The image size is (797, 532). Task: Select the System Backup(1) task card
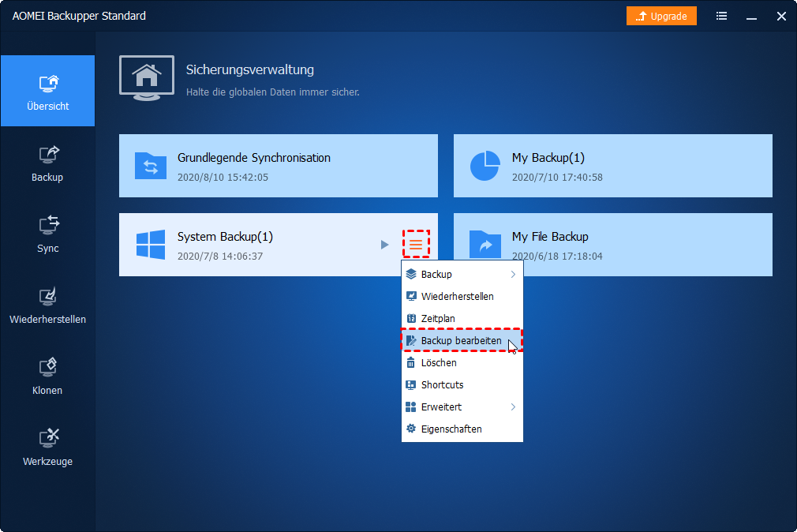[x=279, y=245]
